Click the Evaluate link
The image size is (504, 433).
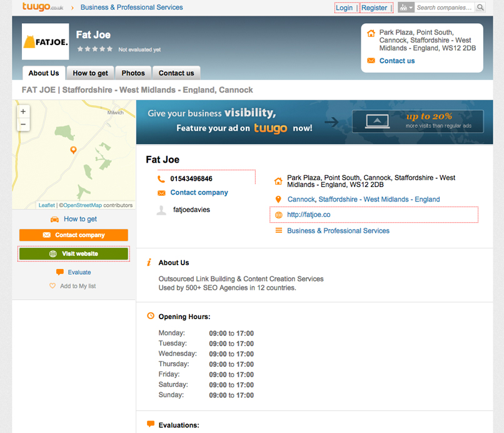(x=79, y=272)
